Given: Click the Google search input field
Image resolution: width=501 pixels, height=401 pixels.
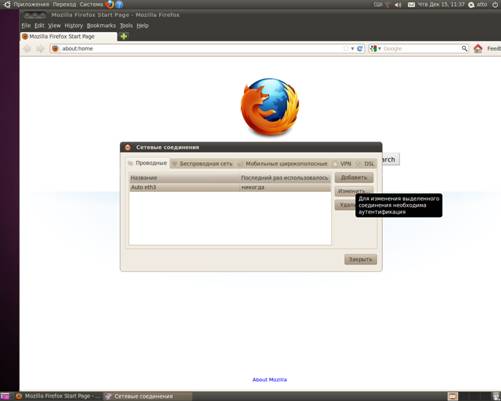Looking at the screenshot, I should coord(421,49).
